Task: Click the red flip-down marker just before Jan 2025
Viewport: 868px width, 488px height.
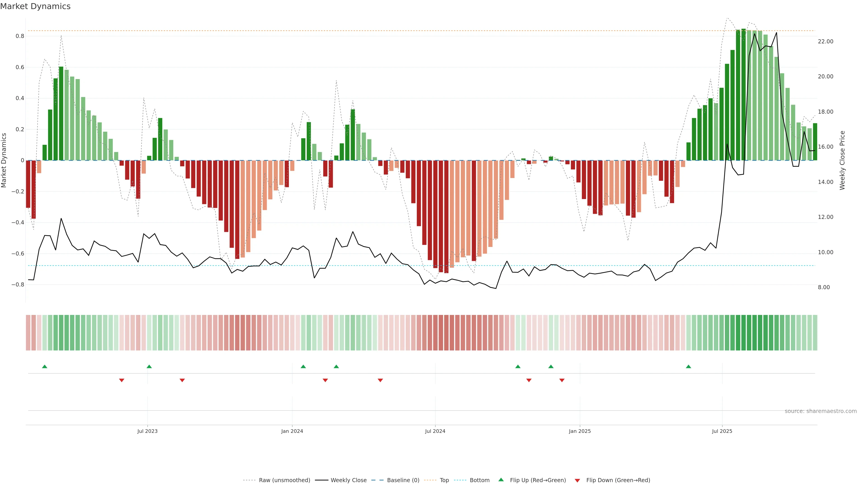Action: pos(562,380)
